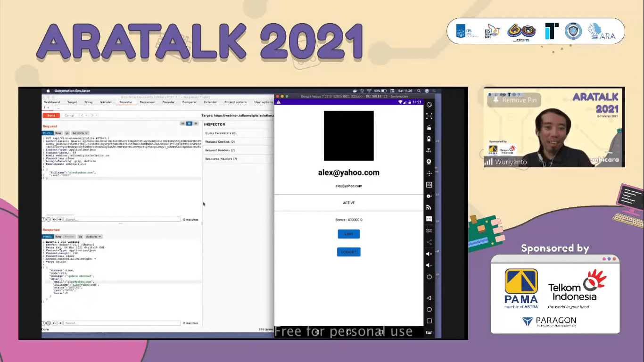Toggle the \n non-printable characters button in Response
Viewport: 644px width, 362px height.
click(x=80, y=237)
